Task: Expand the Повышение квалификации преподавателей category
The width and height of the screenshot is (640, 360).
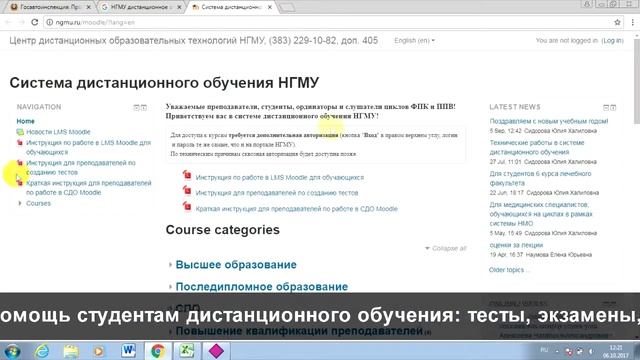Action: [x=170, y=331]
